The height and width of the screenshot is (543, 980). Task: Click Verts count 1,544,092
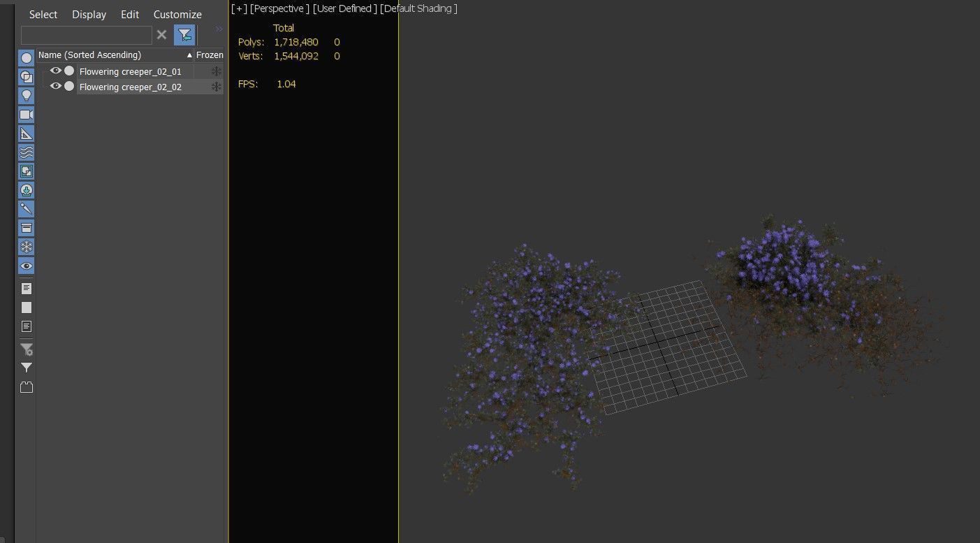point(296,56)
